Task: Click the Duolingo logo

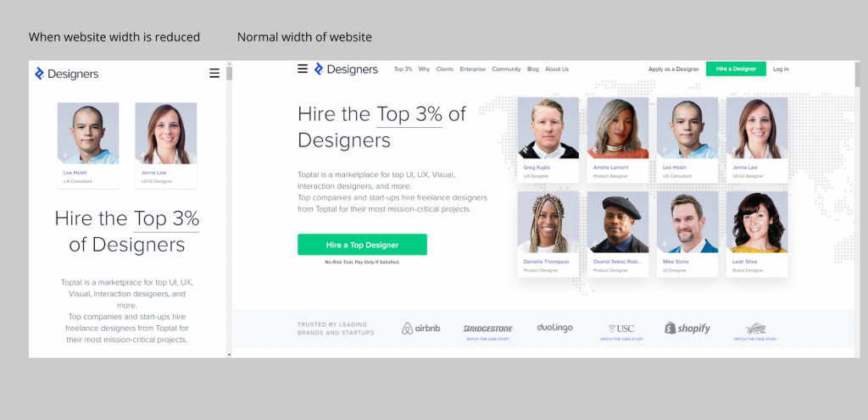Action: (554, 328)
